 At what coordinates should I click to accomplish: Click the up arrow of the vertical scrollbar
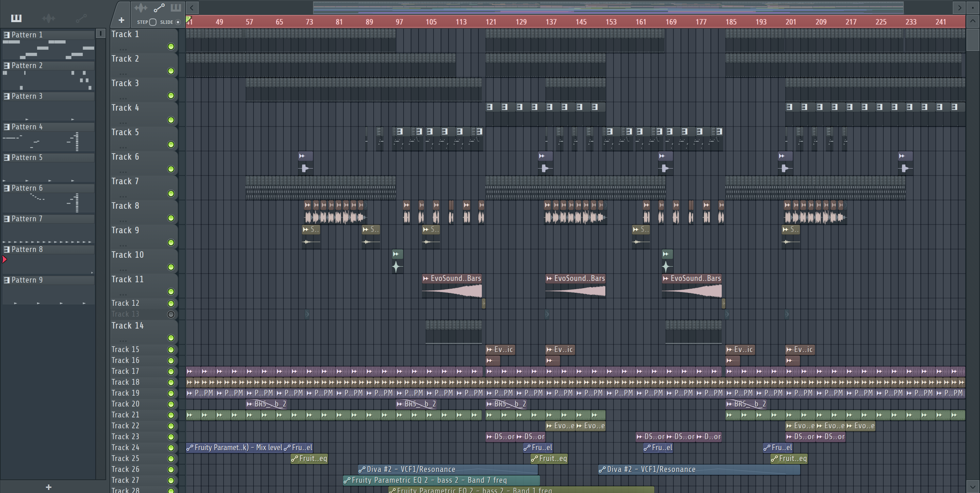tap(973, 22)
